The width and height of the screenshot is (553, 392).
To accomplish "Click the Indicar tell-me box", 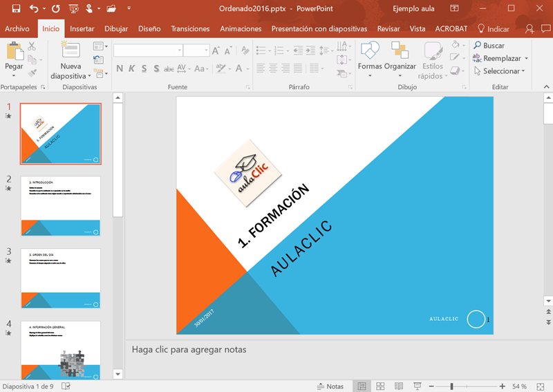I will coord(494,28).
